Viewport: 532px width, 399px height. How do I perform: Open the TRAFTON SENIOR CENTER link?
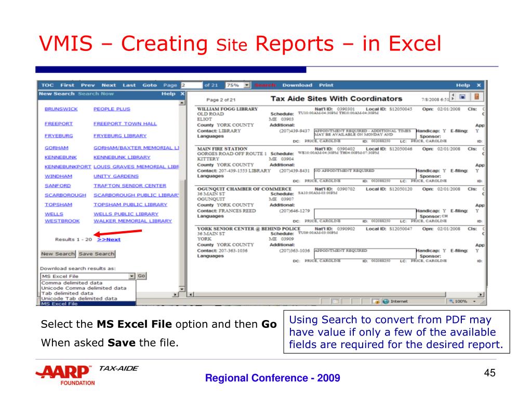click(x=130, y=186)
